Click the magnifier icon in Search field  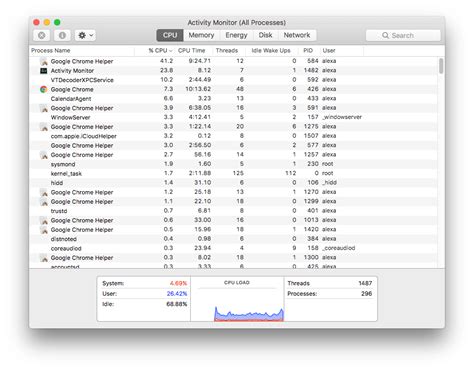tap(385, 35)
